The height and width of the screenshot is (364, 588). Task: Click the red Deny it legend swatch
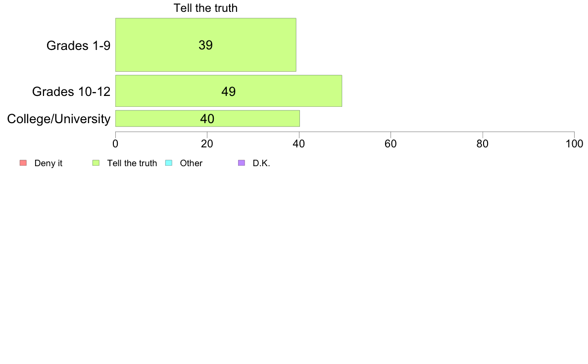point(23,163)
